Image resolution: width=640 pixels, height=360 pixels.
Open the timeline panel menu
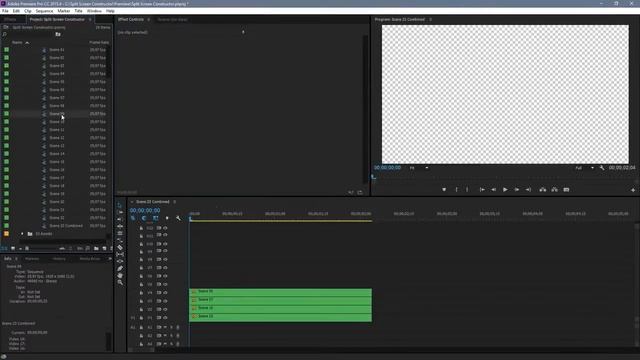(x=174, y=202)
